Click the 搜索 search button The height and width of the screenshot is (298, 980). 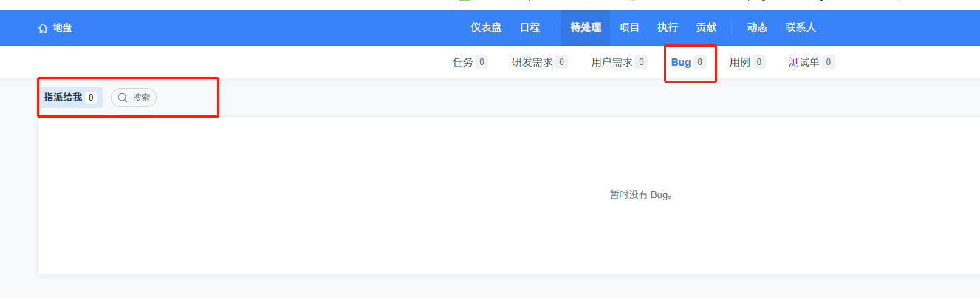click(134, 98)
